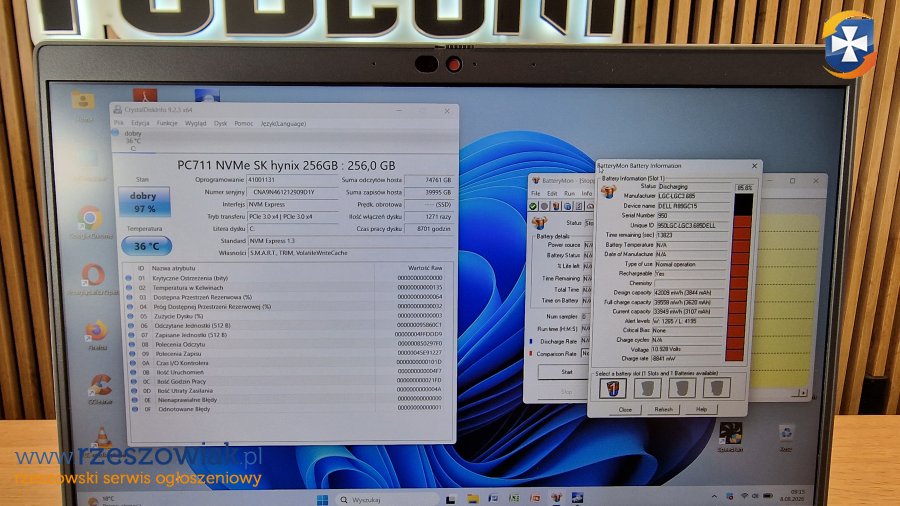Select first battery slot icon
This screenshot has height=506, width=900.
(612, 388)
